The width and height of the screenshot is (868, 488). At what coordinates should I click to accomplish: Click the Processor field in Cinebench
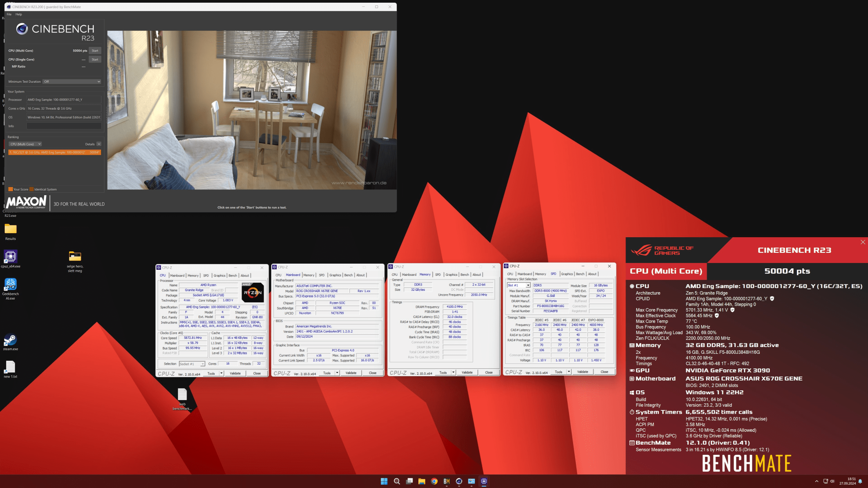pos(64,100)
